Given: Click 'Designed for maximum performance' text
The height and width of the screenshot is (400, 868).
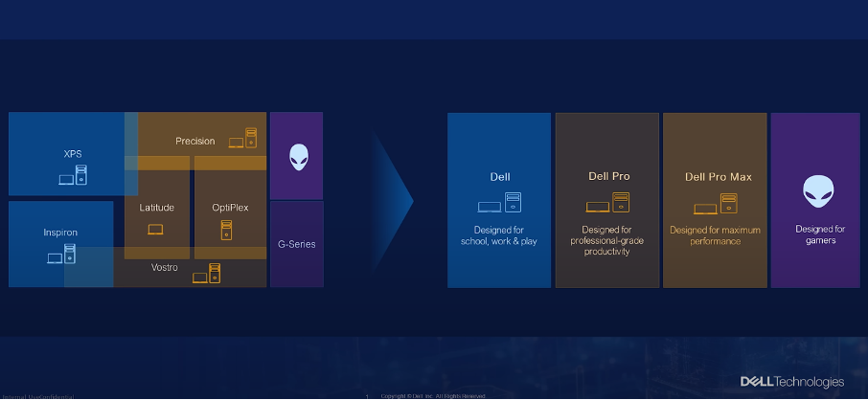Looking at the screenshot, I should tap(716, 235).
